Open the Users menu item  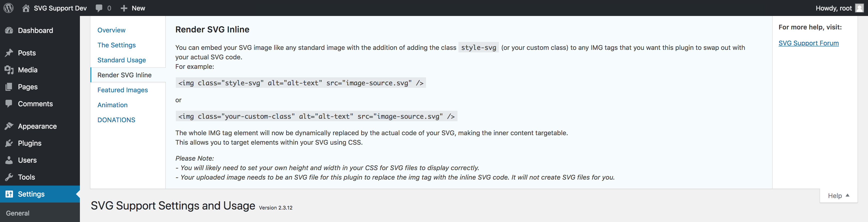click(40, 160)
